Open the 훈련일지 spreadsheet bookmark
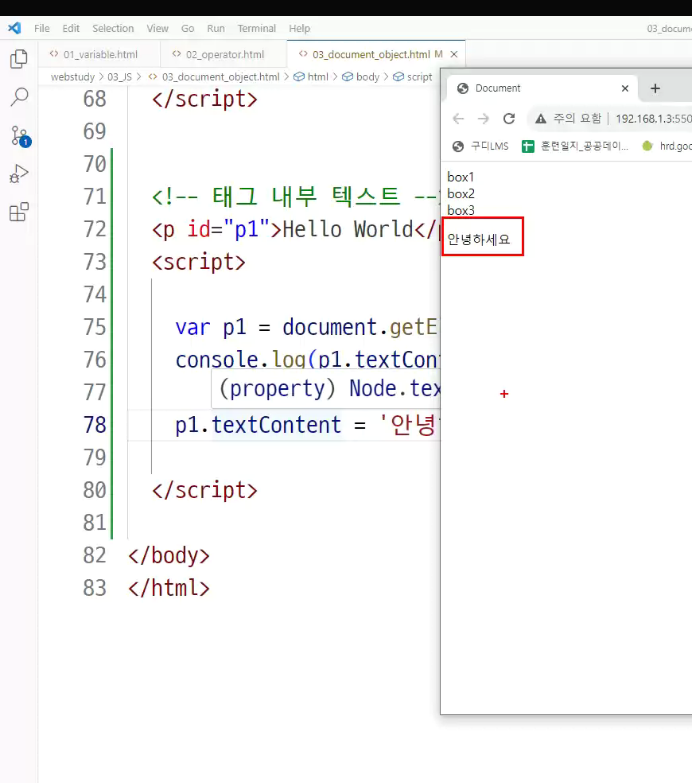This screenshot has width=692, height=783. (575, 146)
